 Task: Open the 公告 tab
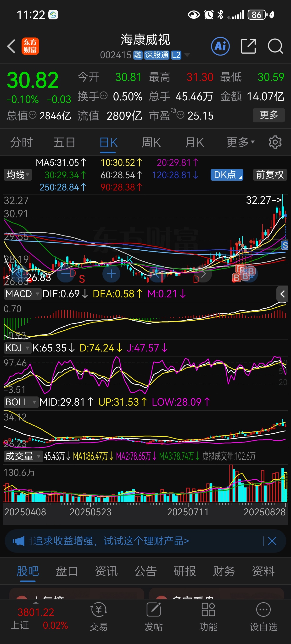[145, 571]
